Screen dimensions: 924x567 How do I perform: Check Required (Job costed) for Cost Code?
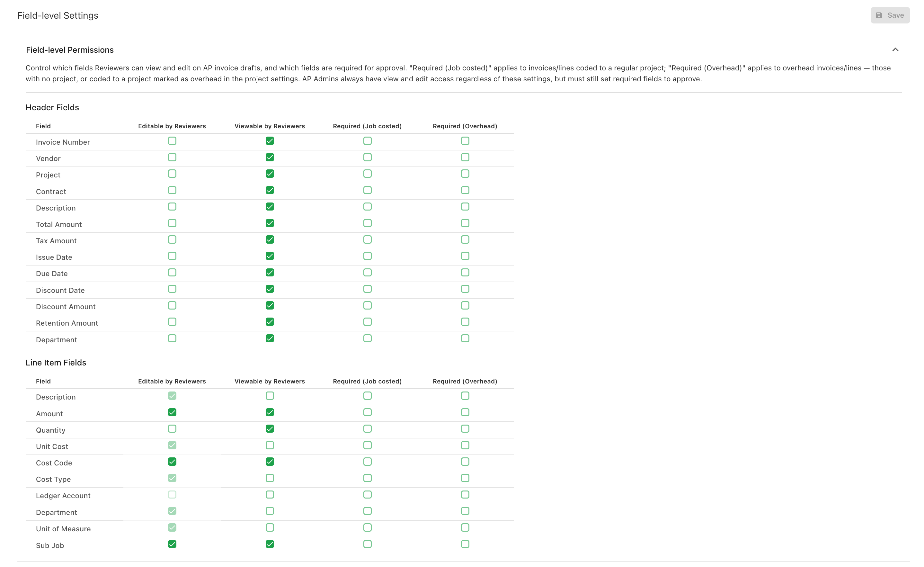(x=367, y=462)
